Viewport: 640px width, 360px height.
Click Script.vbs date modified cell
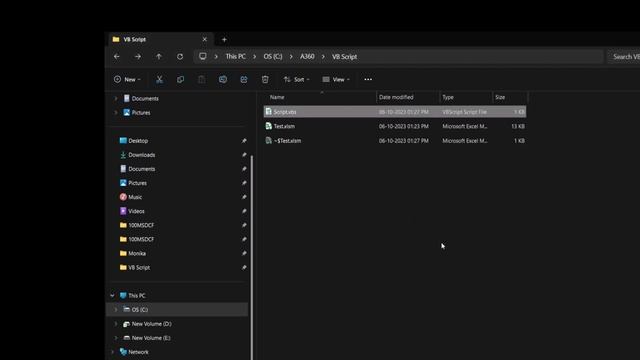pyautogui.click(x=404, y=112)
